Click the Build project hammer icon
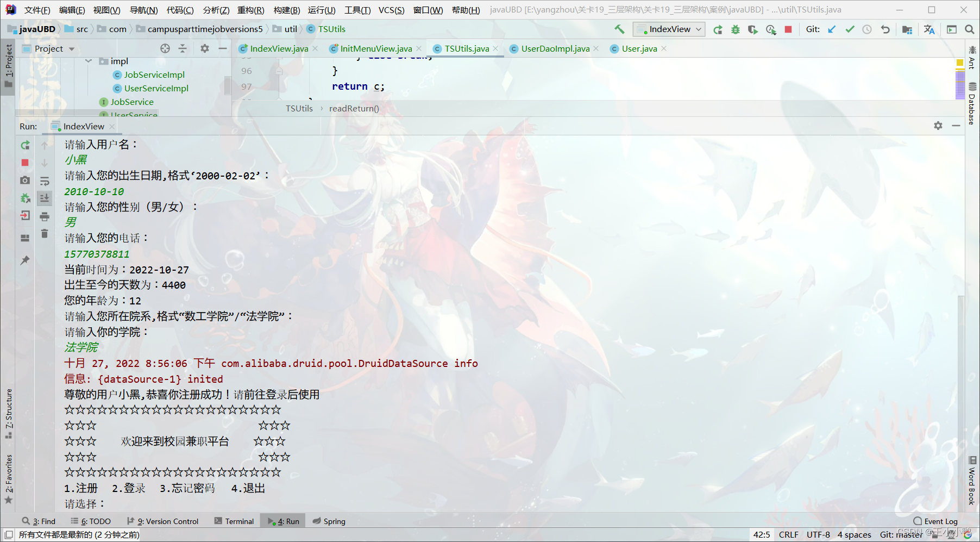The height and width of the screenshot is (542, 980). click(619, 29)
